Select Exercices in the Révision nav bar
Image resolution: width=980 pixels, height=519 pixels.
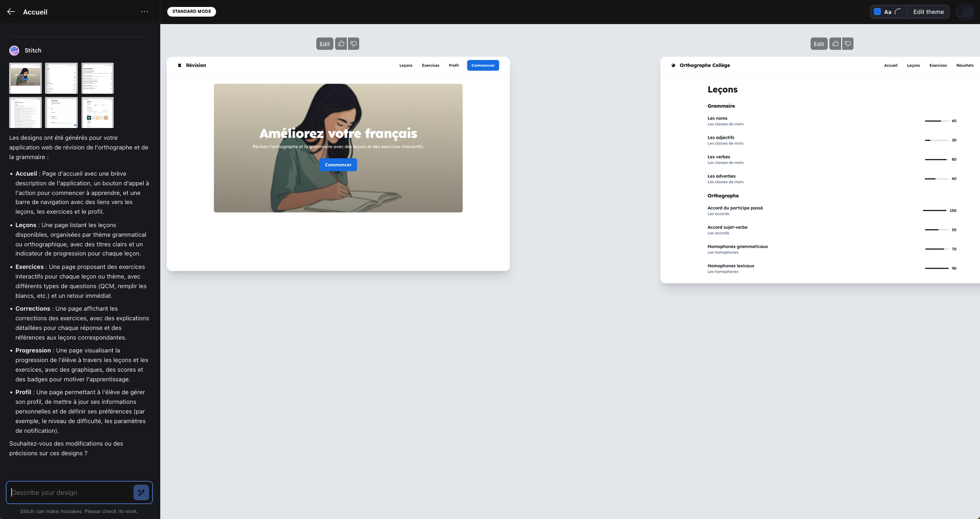click(x=430, y=65)
